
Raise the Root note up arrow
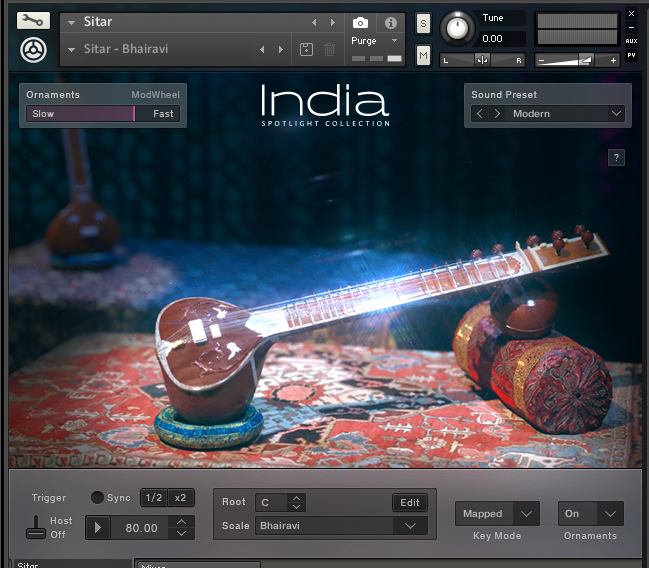(296, 498)
